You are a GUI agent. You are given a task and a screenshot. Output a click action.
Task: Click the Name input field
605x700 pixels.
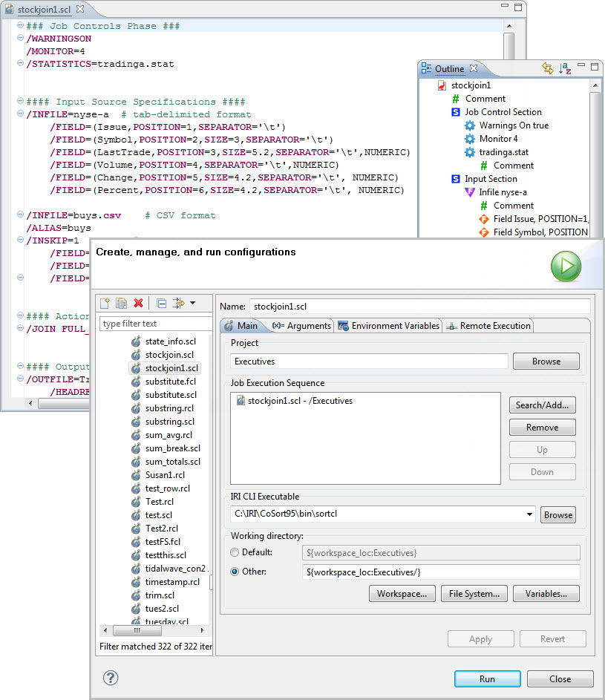(x=419, y=307)
